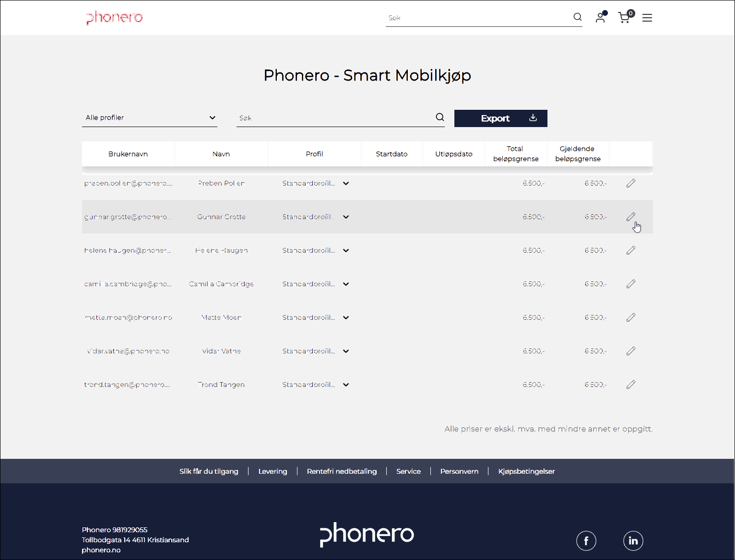Edit Vidar Vatne row pencil icon
The height and width of the screenshot is (560, 735).
[631, 351]
